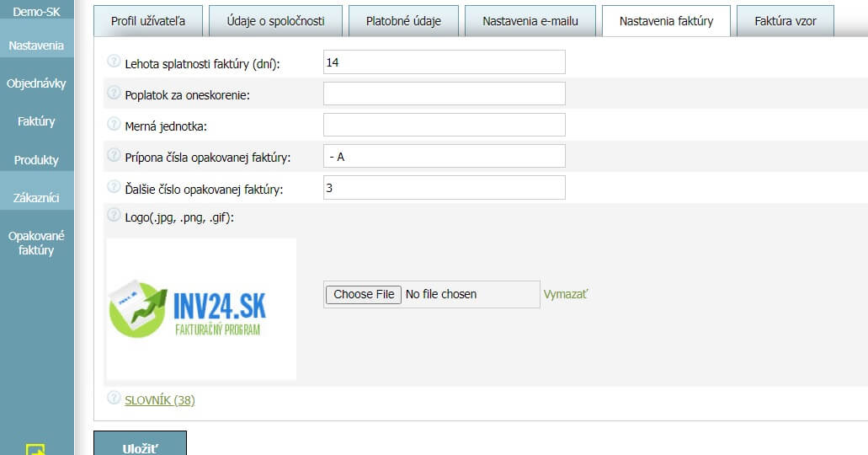Focus the Ďalšie číslo opakovanej faktúry field
This screenshot has height=455, width=868.
click(444, 188)
